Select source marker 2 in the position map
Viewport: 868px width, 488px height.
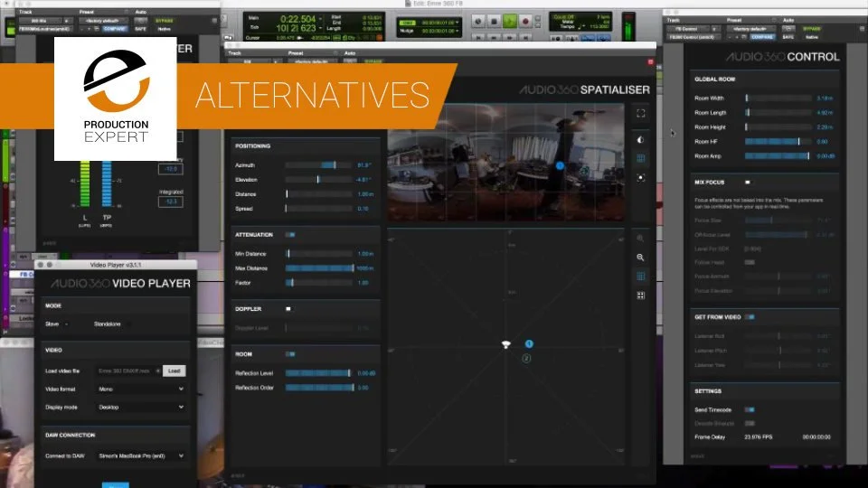pyautogui.click(x=526, y=359)
